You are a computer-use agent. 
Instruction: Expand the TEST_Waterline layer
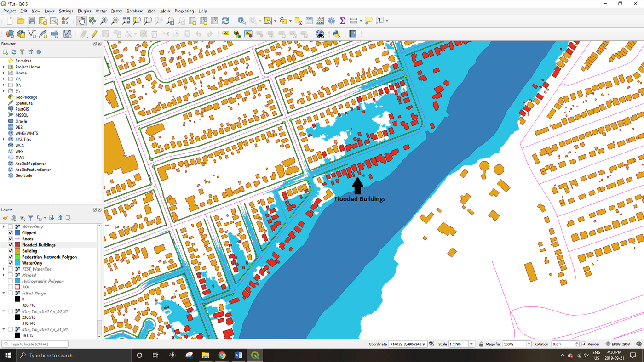4,269
